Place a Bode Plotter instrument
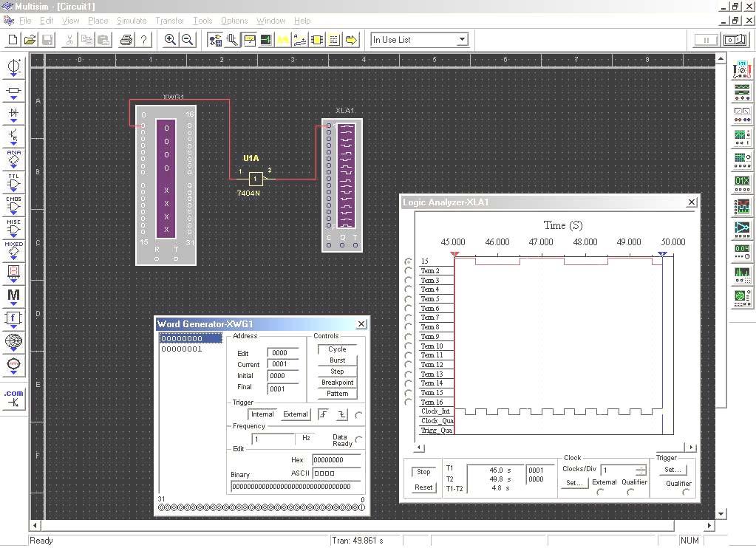Image resolution: width=756 pixels, height=548 pixels. click(x=742, y=160)
